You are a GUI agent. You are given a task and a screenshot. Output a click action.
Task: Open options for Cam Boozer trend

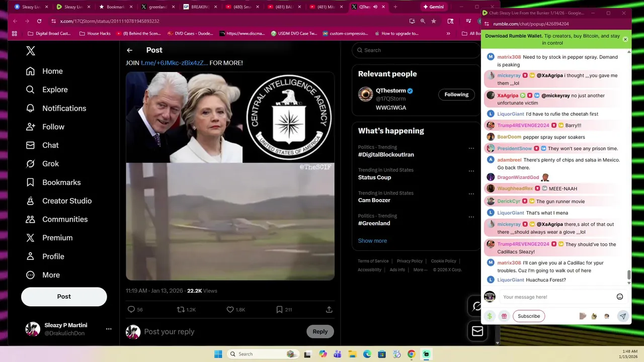tap(471, 194)
